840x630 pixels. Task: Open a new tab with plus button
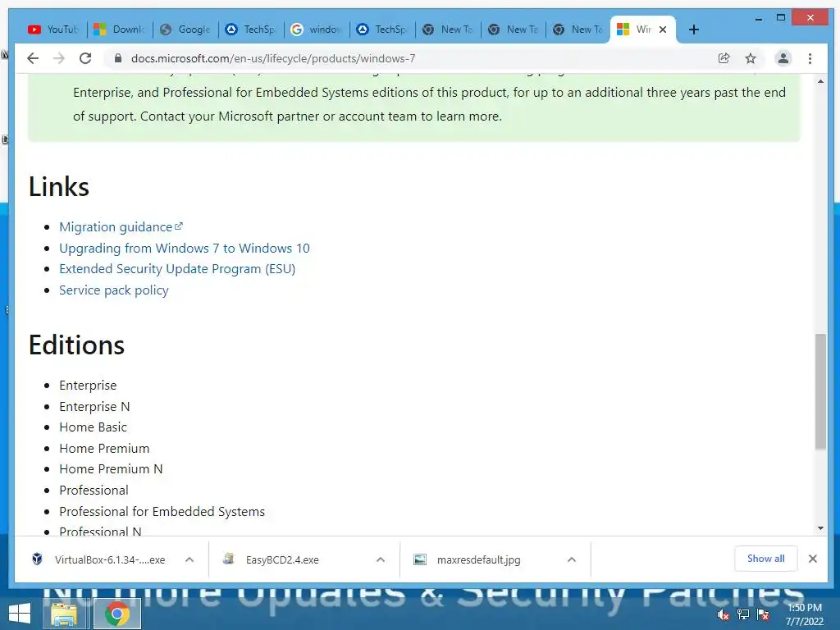tap(694, 30)
